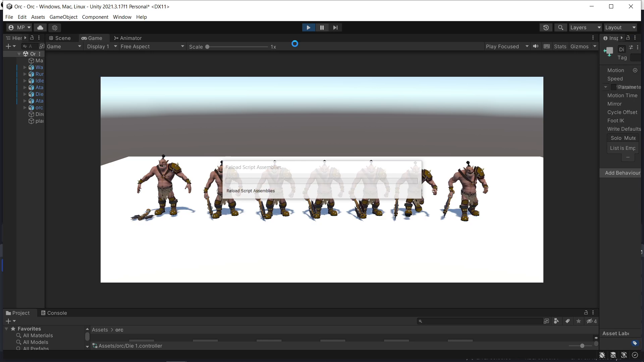Click the Search by Type icon

556,321
